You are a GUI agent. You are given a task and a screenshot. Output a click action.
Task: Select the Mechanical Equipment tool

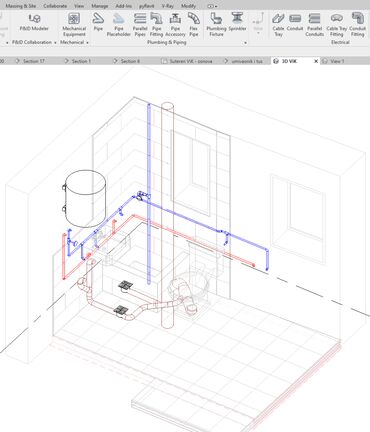coord(74,25)
